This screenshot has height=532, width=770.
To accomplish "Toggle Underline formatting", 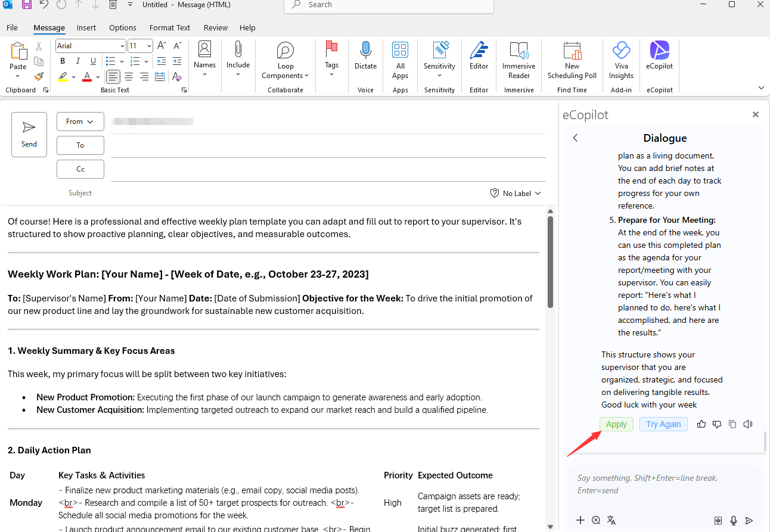I will pyautogui.click(x=93, y=61).
